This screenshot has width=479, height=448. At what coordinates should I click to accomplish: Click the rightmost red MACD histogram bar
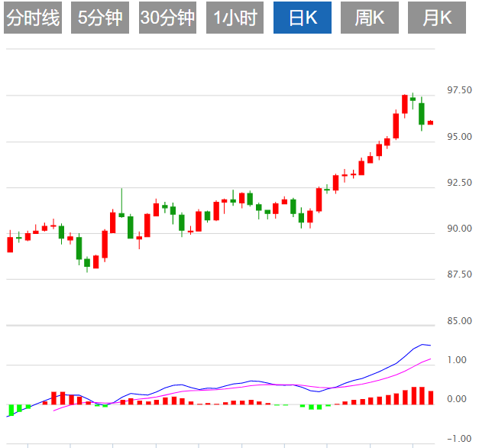point(431,397)
